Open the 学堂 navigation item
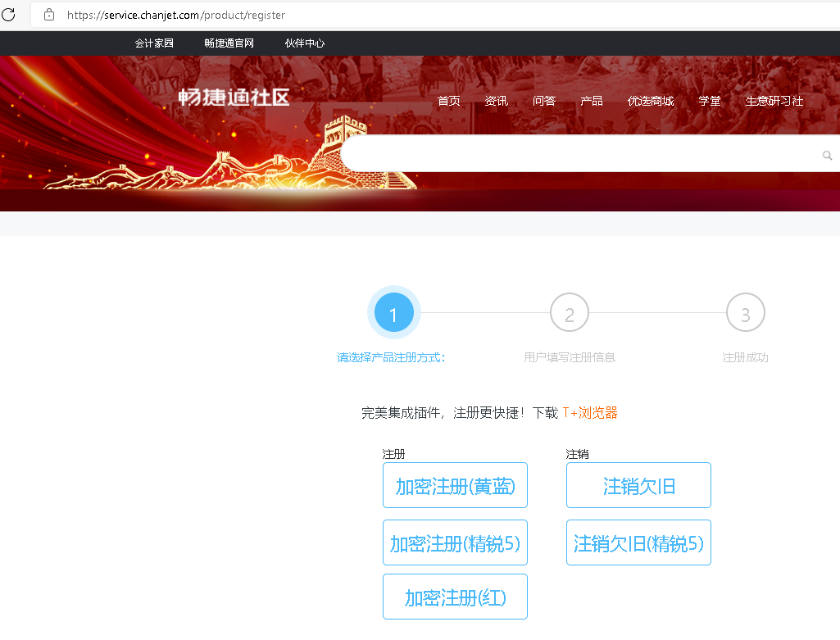This screenshot has height=640, width=840. pyautogui.click(x=710, y=101)
